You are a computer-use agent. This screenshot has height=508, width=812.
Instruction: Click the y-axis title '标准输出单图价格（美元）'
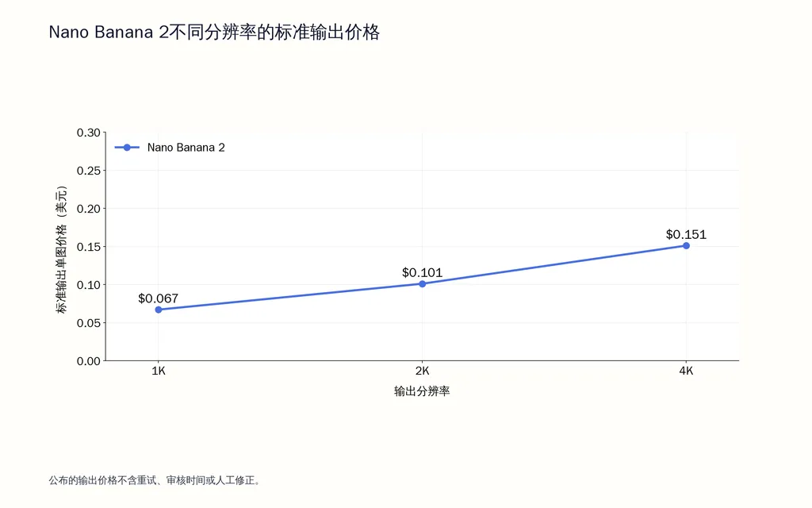click(x=62, y=248)
